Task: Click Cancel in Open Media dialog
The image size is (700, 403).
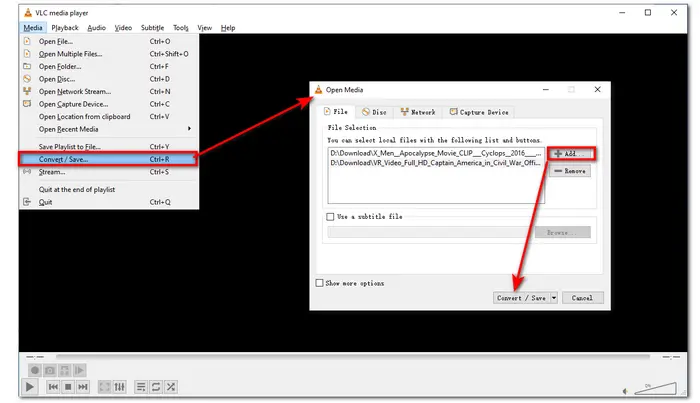Action: coord(582,298)
